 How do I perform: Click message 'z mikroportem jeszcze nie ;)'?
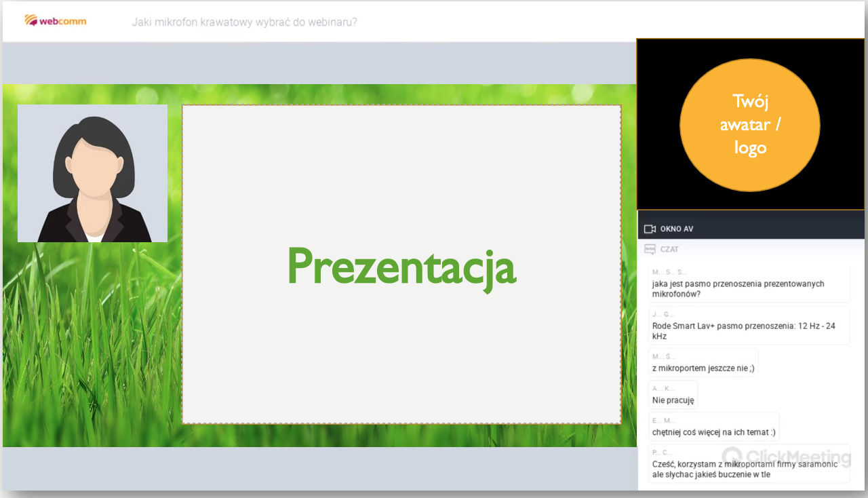coord(703,368)
